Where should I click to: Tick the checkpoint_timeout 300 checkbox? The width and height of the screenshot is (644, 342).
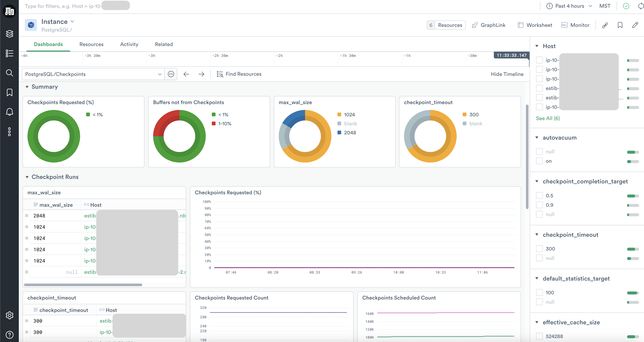[539, 249]
